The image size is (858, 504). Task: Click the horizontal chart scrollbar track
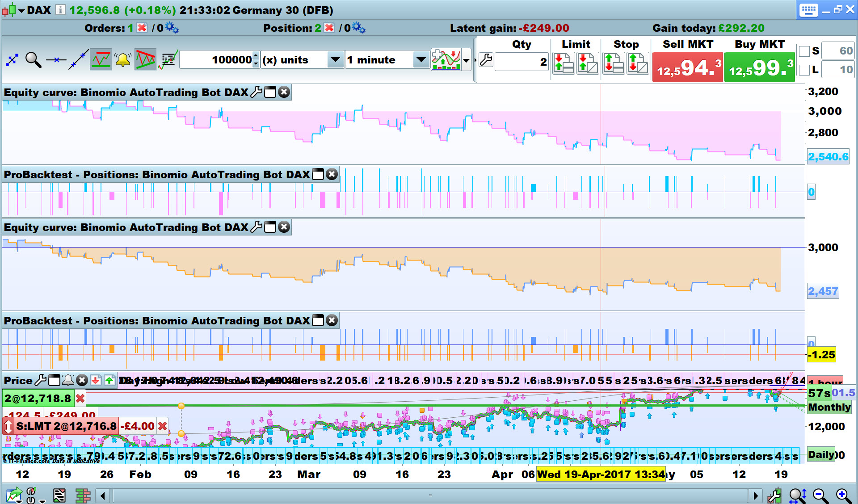pyautogui.click(x=429, y=495)
